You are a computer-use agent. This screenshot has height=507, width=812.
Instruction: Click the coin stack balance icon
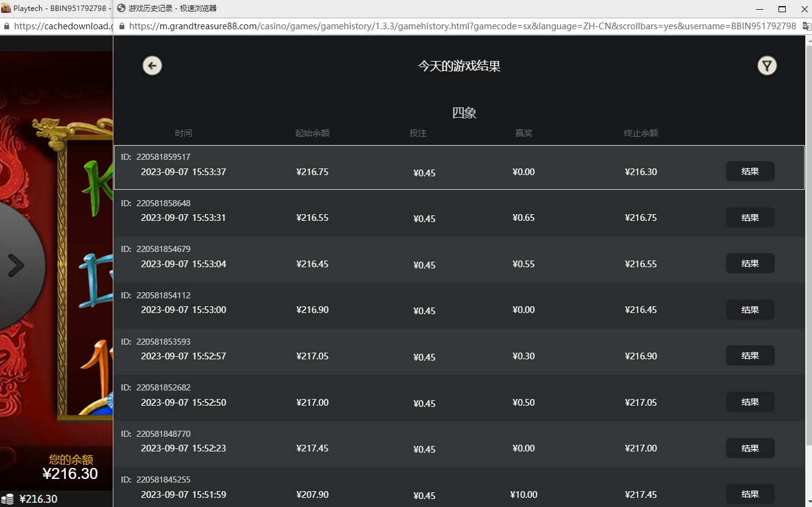(x=7, y=499)
